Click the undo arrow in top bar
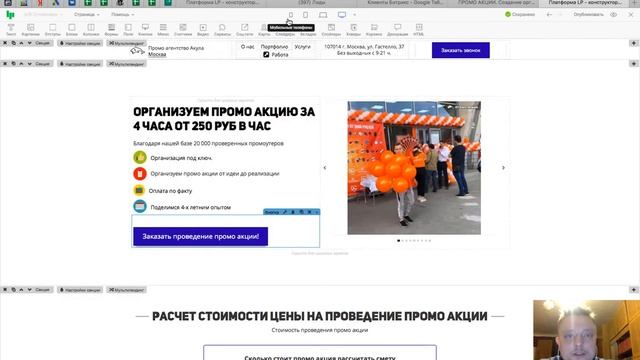This screenshot has height=360, width=640. click(549, 14)
